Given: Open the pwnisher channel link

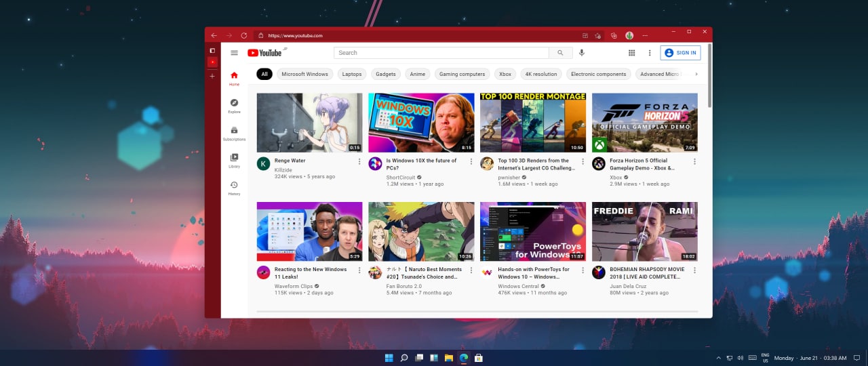Looking at the screenshot, I should tap(509, 177).
